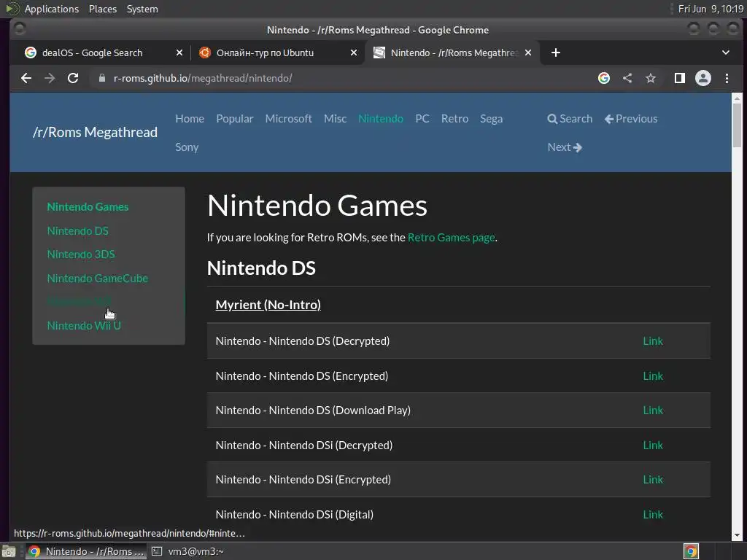Click the /r/Roms Megathread site title

pyautogui.click(x=95, y=132)
